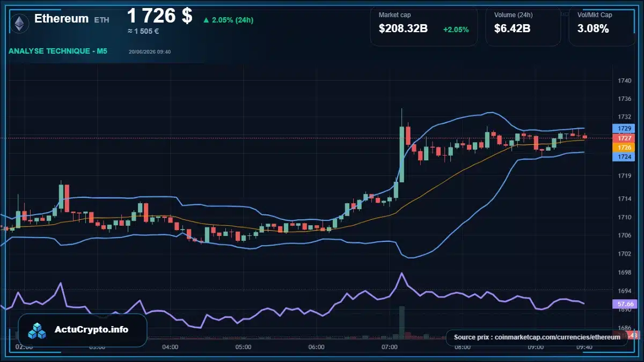Click the 07:00 time axis label
Screen dimensions: 644x362
(389, 347)
